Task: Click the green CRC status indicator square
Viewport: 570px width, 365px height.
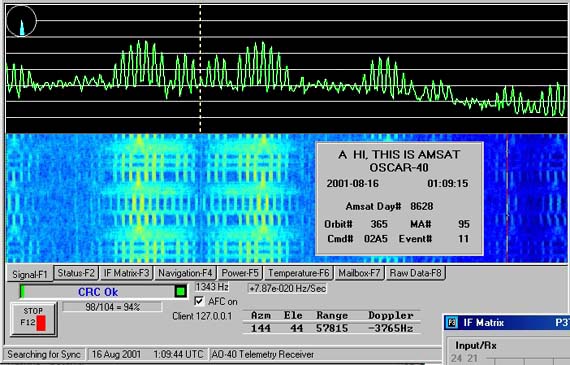Action: 181,291
